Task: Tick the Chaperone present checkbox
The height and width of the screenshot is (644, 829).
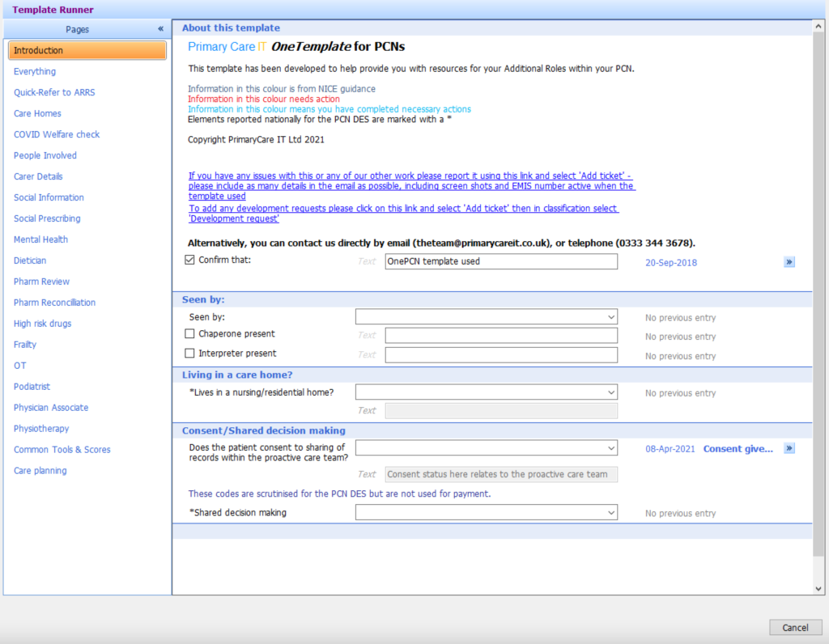Action: tap(189, 334)
